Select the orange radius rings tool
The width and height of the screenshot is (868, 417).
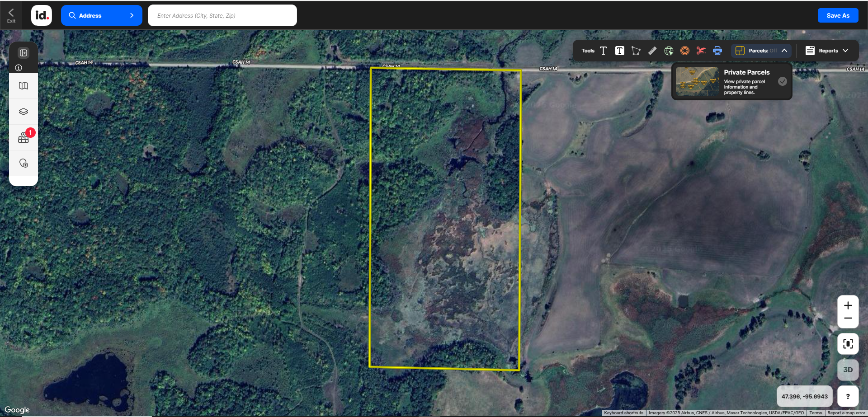pos(685,51)
